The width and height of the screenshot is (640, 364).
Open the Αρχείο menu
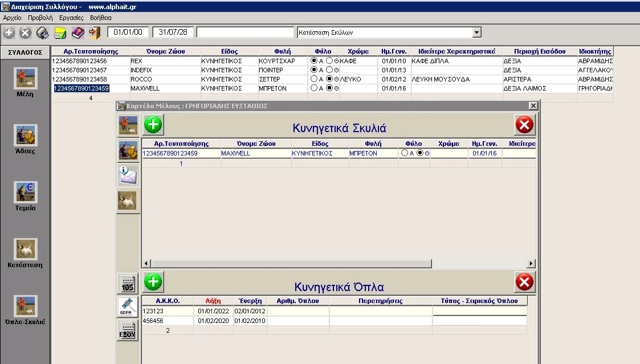[12, 18]
